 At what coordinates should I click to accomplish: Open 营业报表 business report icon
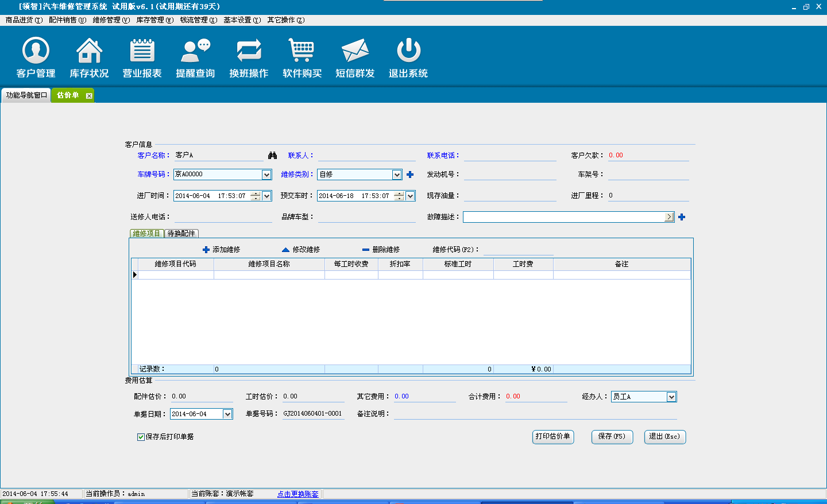[x=142, y=51]
